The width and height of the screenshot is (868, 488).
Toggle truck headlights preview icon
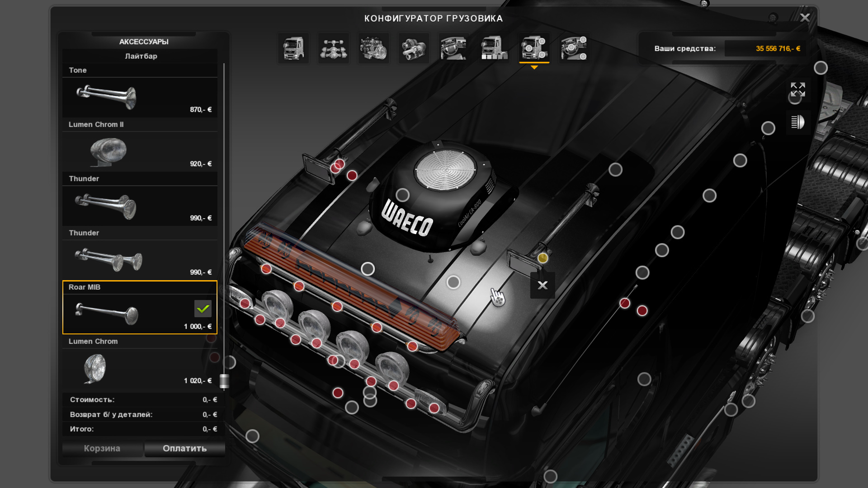click(797, 122)
